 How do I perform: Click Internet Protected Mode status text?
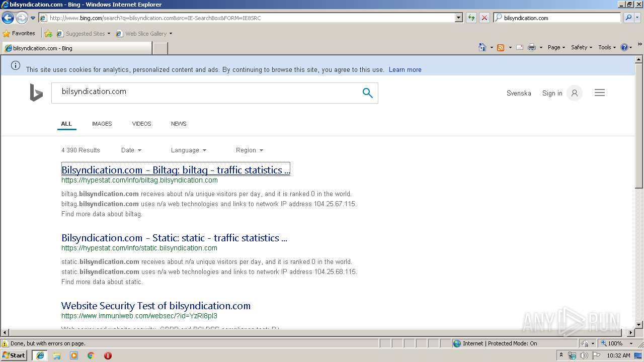point(500,344)
